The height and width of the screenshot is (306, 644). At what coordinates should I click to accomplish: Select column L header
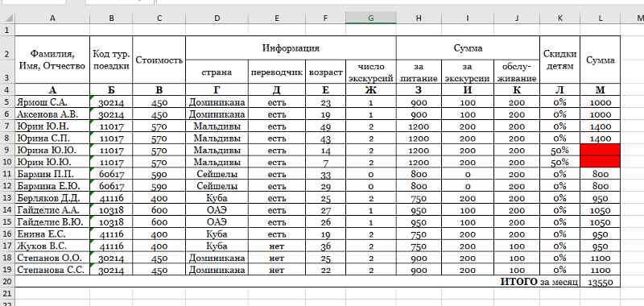pyautogui.click(x=600, y=18)
